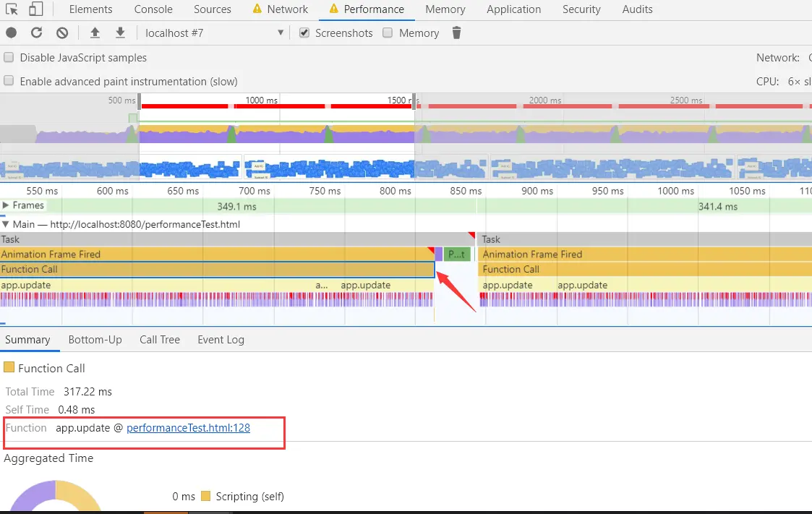Toggle the device toolbar icon
Screen dimensions: 812x514
point(35,9)
